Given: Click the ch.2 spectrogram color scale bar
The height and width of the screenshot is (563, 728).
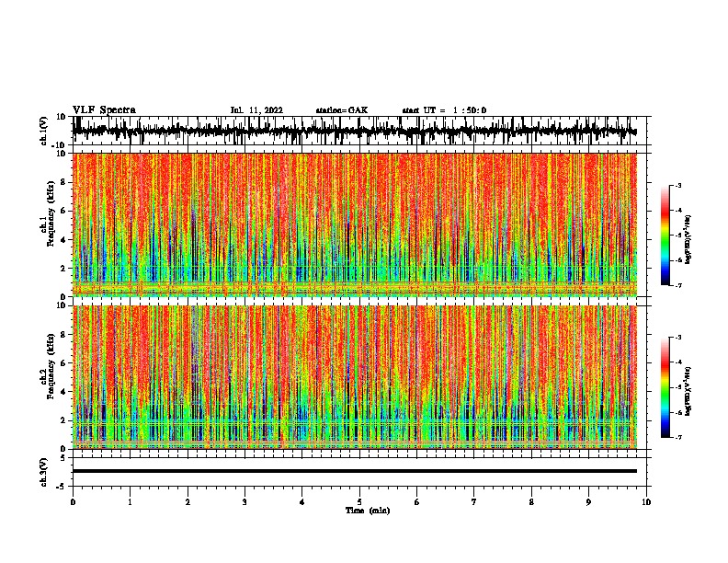Looking at the screenshot, I should click(x=665, y=387).
